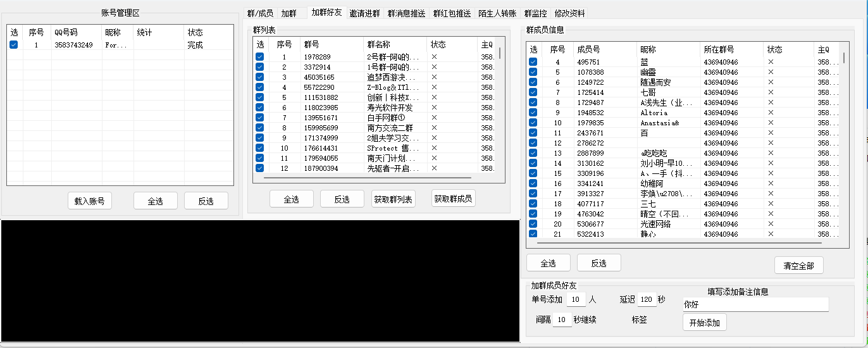This screenshot has width=868, height=348.
Task: Toggle checkbox for member 幽靈
Action: click(533, 72)
